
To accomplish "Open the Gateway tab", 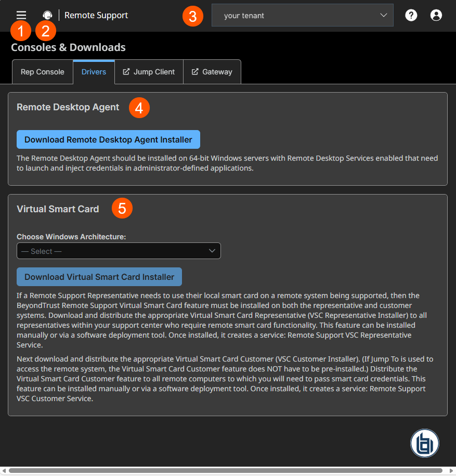I will [x=212, y=72].
